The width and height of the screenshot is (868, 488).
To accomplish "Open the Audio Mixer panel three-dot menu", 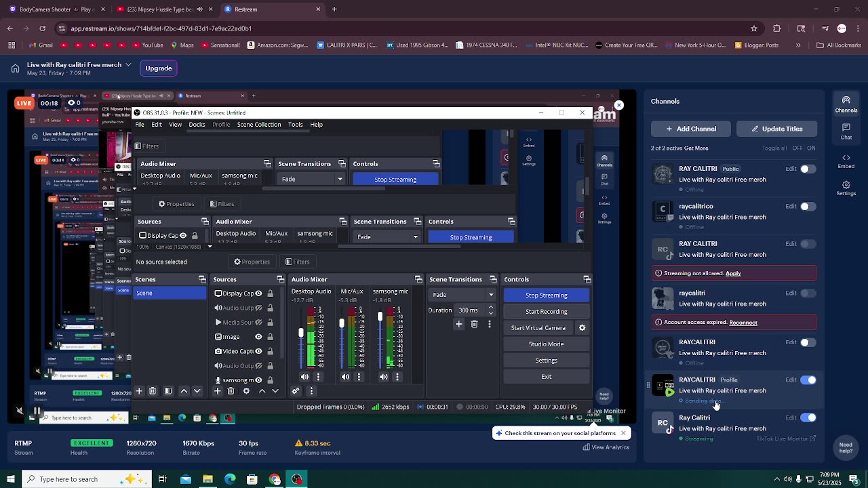I will pyautogui.click(x=311, y=391).
